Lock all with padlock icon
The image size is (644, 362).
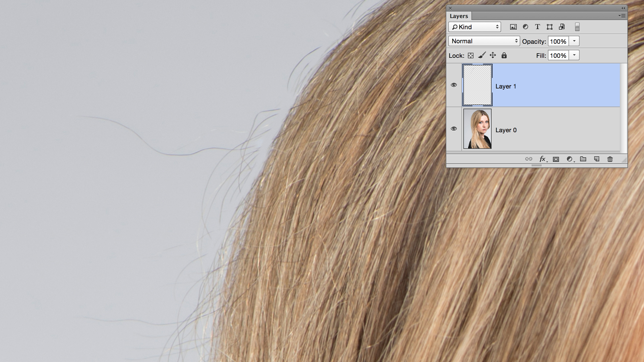pyautogui.click(x=504, y=55)
